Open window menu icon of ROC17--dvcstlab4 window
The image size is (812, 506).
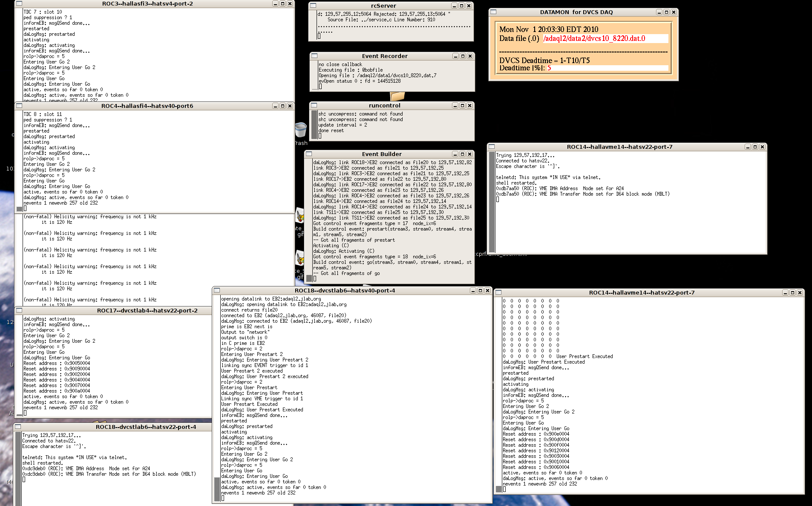pos(19,310)
